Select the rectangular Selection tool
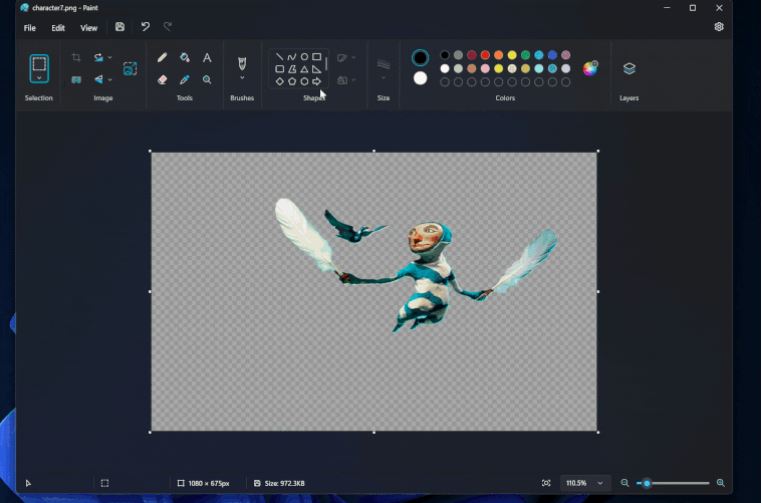The image size is (762, 503). pos(39,64)
